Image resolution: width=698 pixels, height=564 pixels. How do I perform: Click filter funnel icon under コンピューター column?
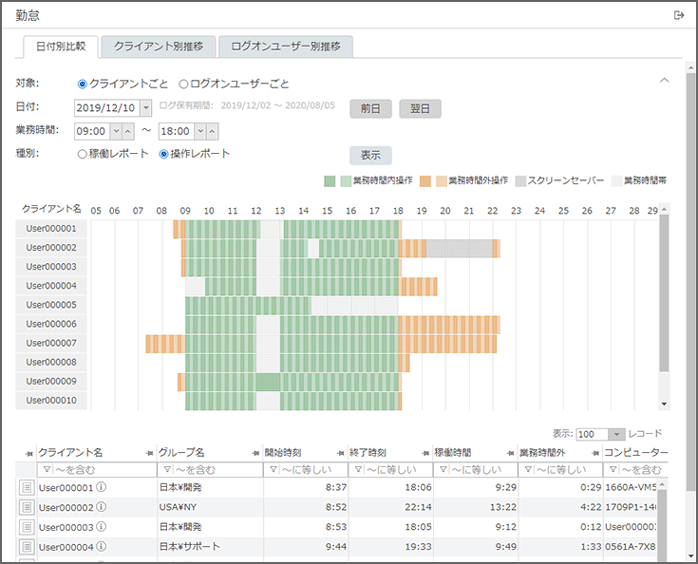613,470
